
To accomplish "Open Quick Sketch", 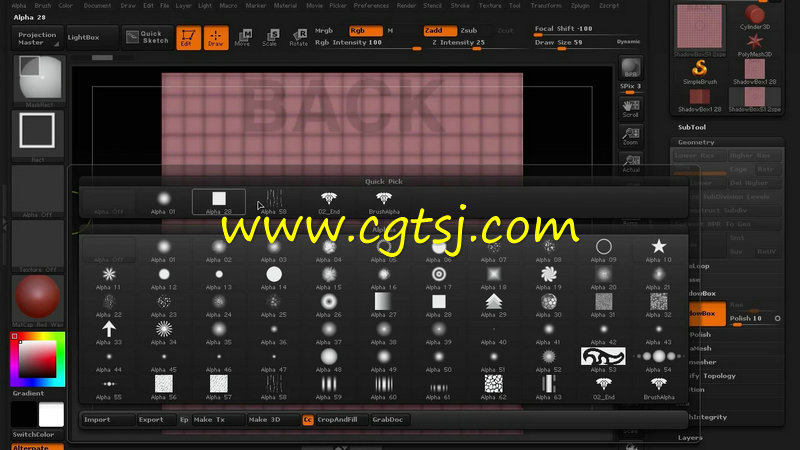I will (147, 37).
